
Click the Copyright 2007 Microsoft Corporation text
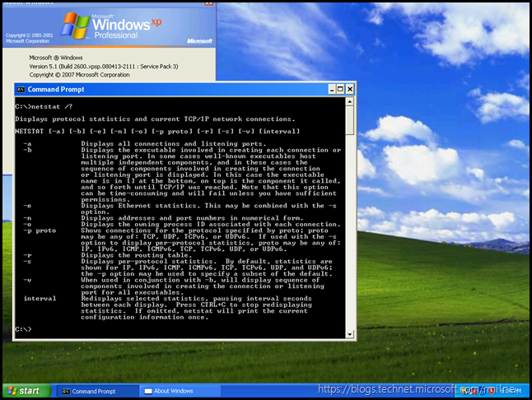(79, 75)
